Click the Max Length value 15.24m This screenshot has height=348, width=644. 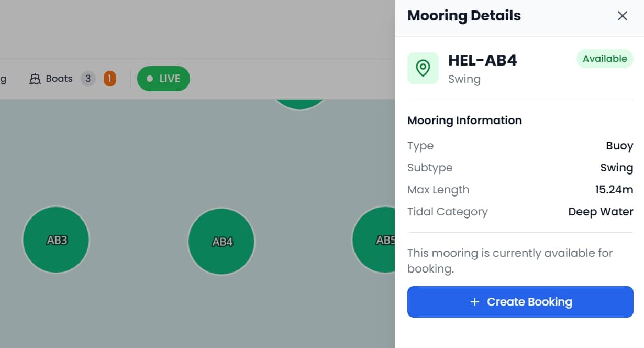(614, 190)
